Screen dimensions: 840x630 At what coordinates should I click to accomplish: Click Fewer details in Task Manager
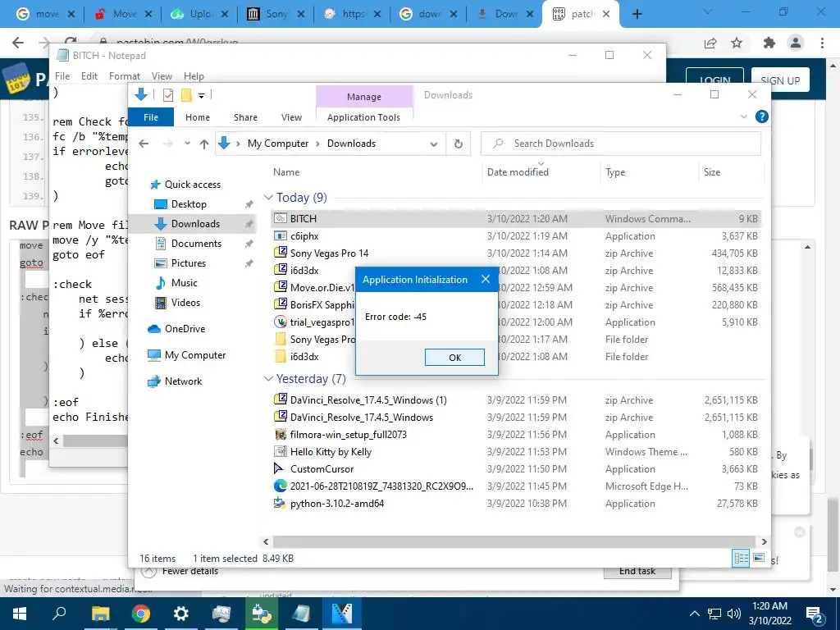tap(190, 571)
